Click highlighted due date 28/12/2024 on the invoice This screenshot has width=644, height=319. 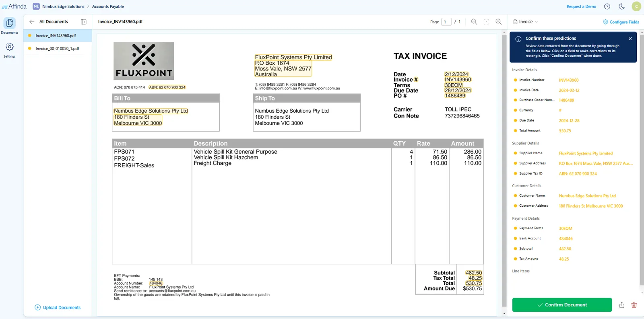click(458, 90)
